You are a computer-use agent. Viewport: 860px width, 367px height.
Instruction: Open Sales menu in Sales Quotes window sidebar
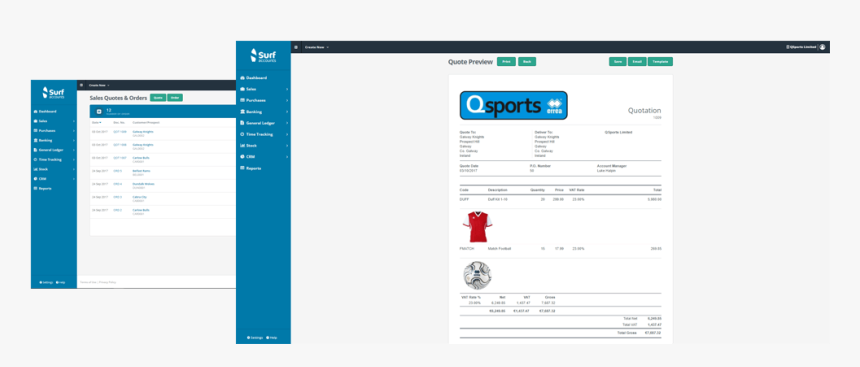pyautogui.click(x=54, y=121)
